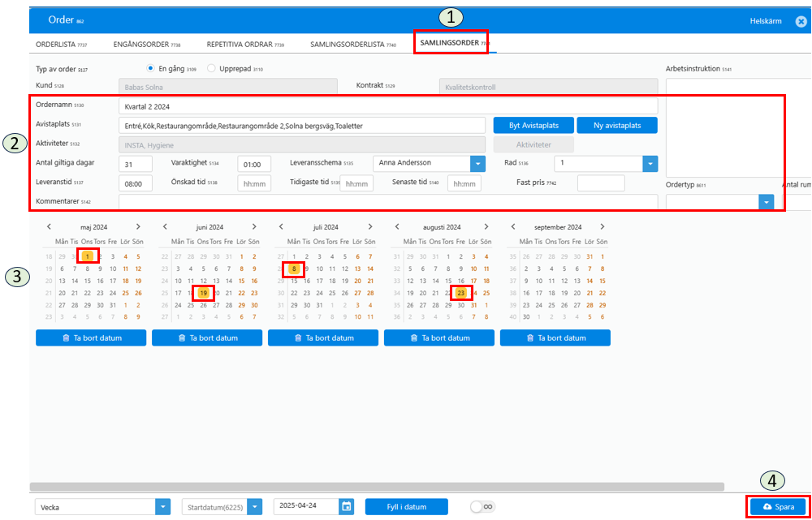812x520 pixels.
Task: Go to next month in september 2024 calendar
Action: point(602,226)
